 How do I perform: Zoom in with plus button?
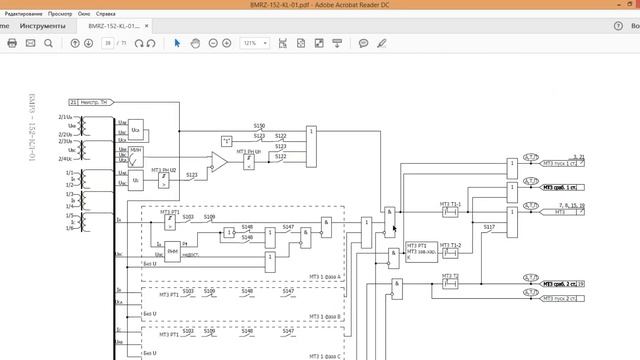tap(227, 43)
